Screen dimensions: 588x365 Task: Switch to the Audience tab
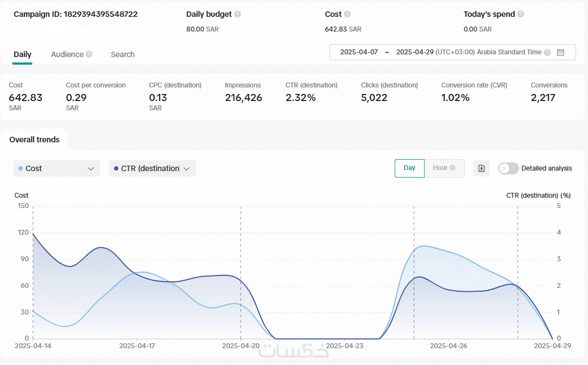pos(67,54)
